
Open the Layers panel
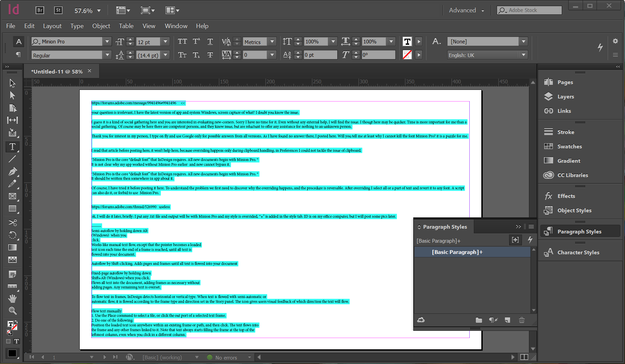coord(565,96)
